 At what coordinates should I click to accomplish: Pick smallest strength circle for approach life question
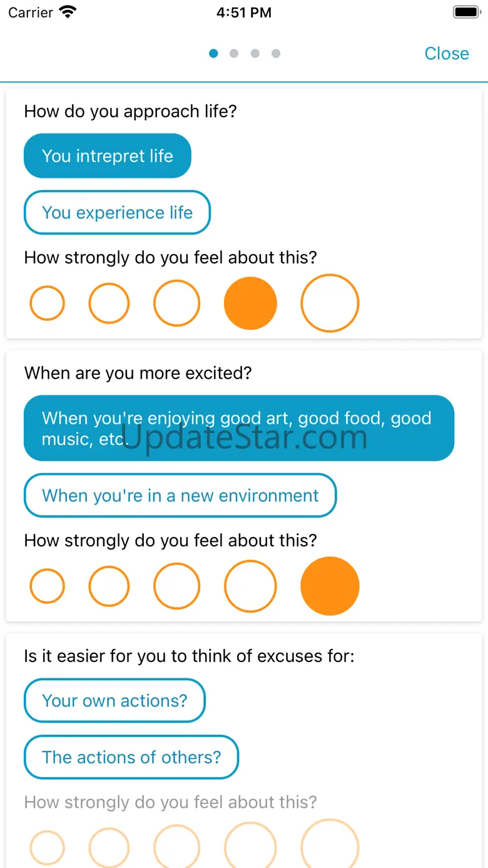[47, 304]
